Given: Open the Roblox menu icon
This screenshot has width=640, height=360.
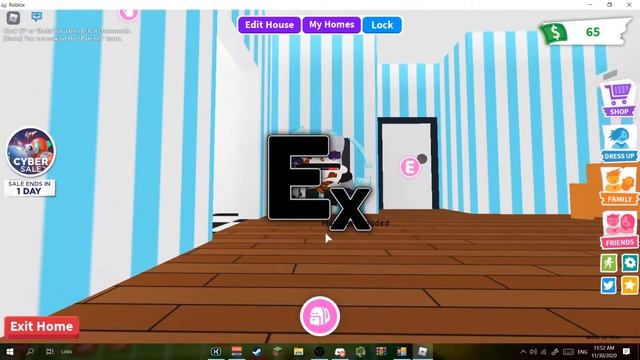Looking at the screenshot, I should (13, 18).
